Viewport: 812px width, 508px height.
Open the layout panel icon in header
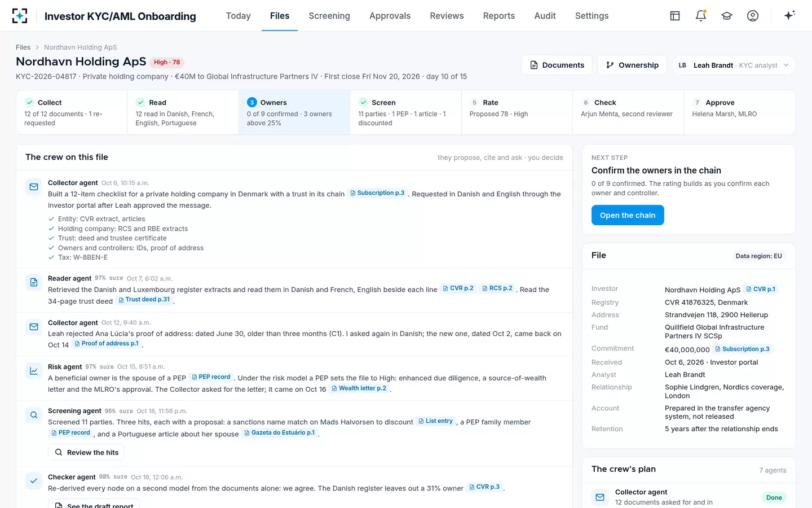pyautogui.click(x=675, y=16)
